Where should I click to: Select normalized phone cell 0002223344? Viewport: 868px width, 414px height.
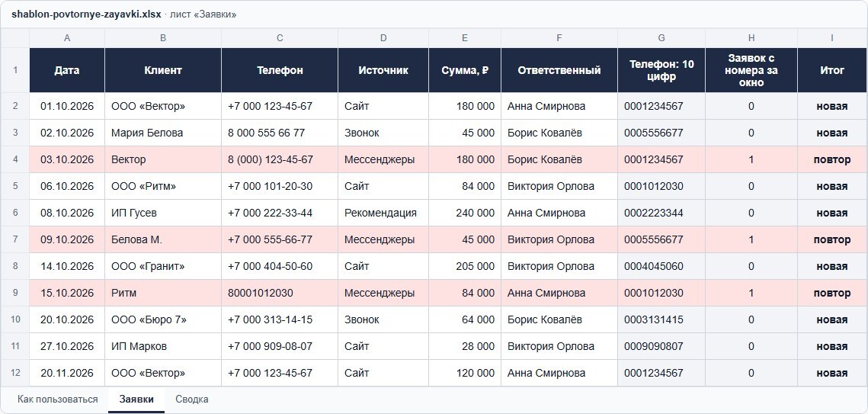661,213
